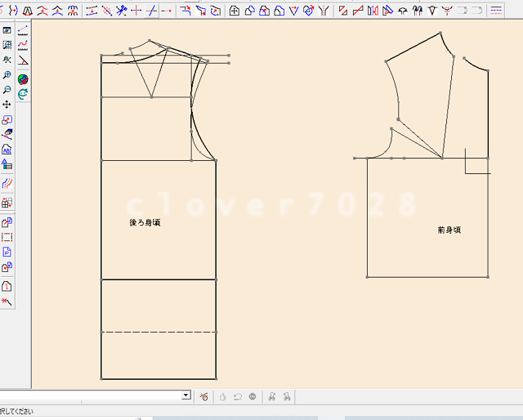Select the dashed hem line on back bodice
The image size is (523, 420).
pos(159,333)
